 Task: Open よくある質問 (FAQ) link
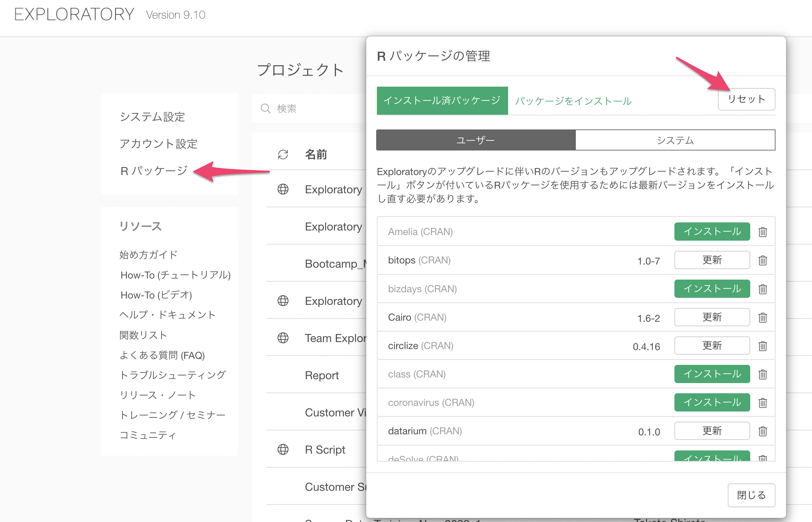(162, 355)
